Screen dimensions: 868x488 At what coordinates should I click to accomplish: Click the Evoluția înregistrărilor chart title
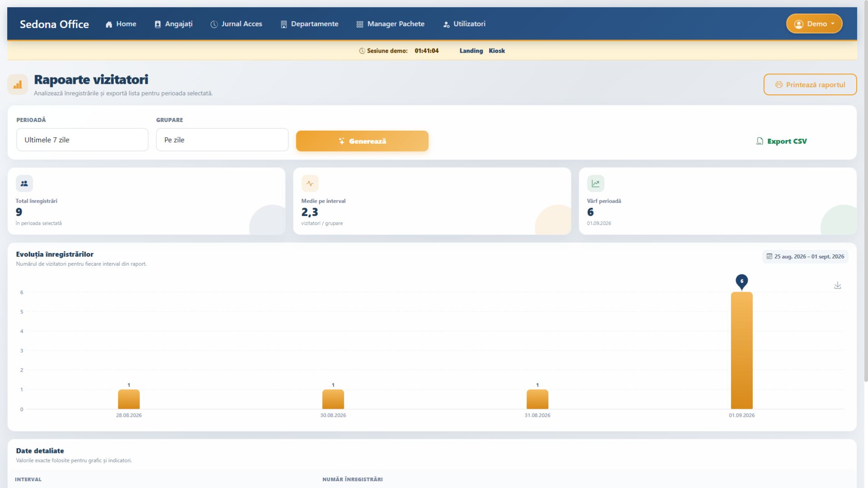55,254
